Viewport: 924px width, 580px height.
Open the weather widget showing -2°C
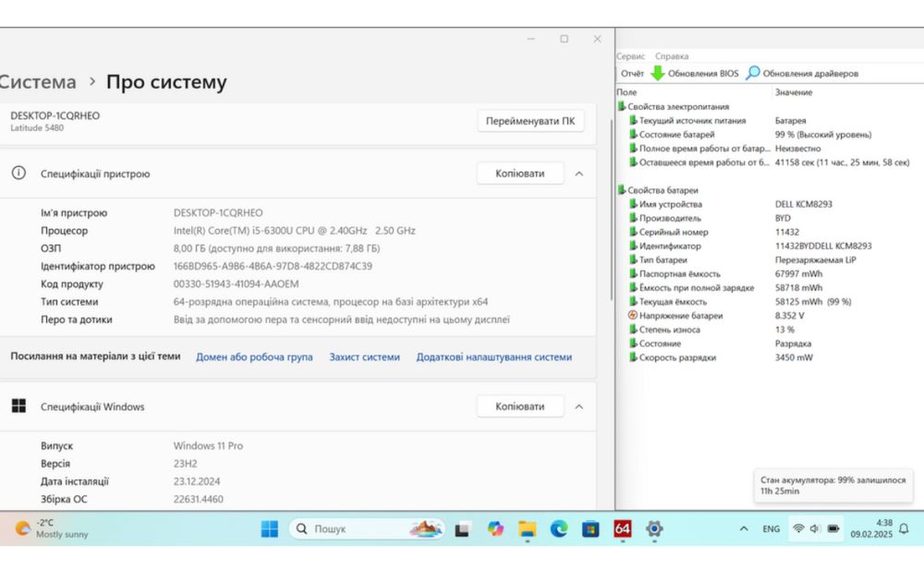point(52,528)
